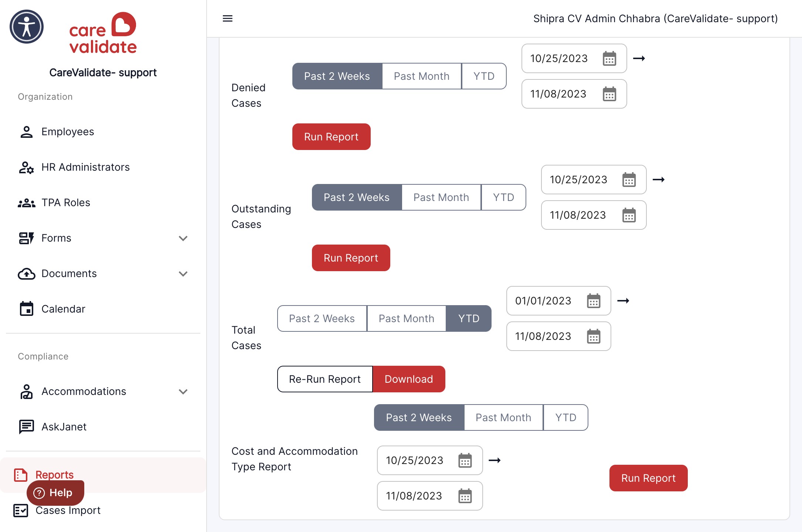Select Past Month for Outstanding Cases
The image size is (802, 532).
tap(441, 197)
